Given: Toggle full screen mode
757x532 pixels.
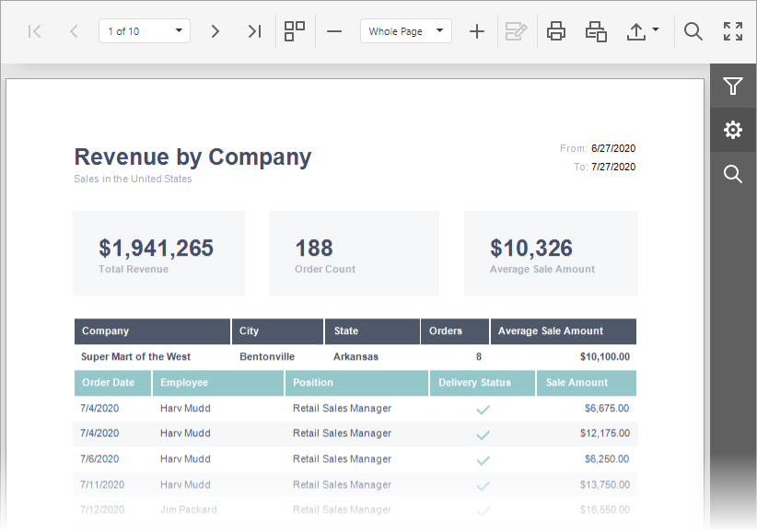Looking at the screenshot, I should coord(733,31).
